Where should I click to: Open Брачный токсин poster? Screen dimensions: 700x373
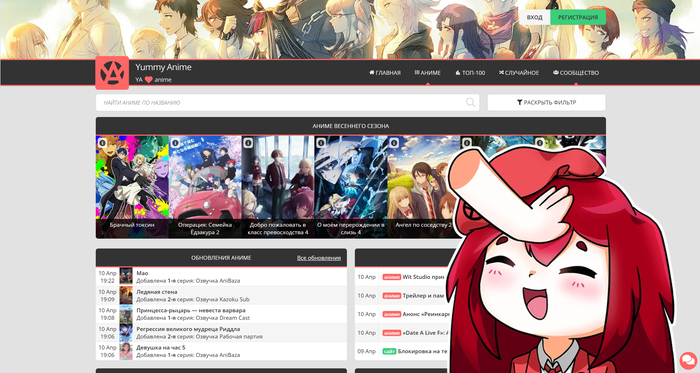(132, 186)
